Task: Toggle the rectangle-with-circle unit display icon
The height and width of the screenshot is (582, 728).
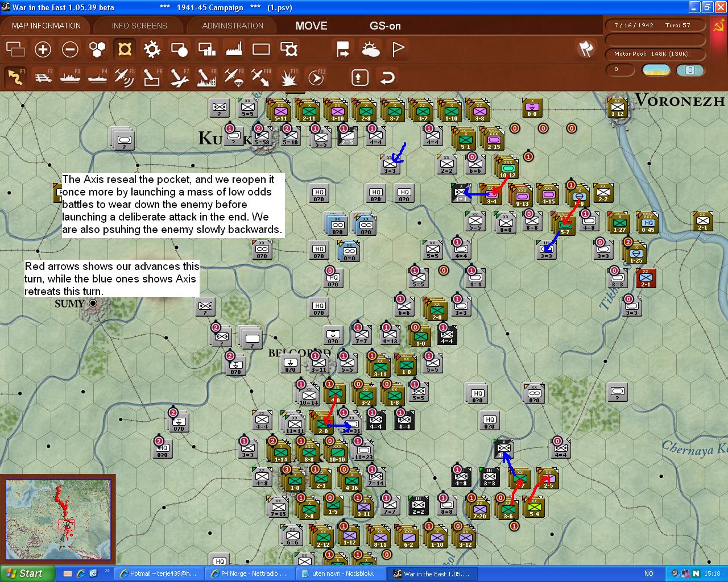Action: 179,49
